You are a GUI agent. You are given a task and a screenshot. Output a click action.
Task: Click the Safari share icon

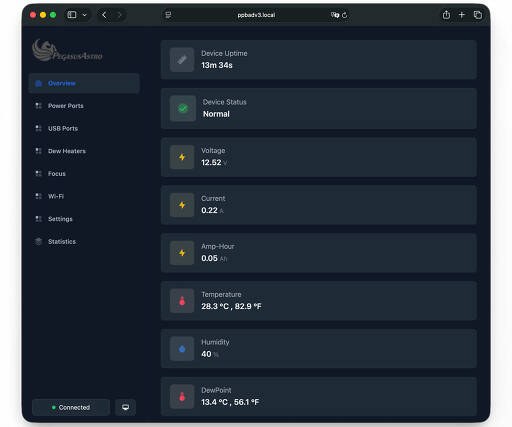446,15
